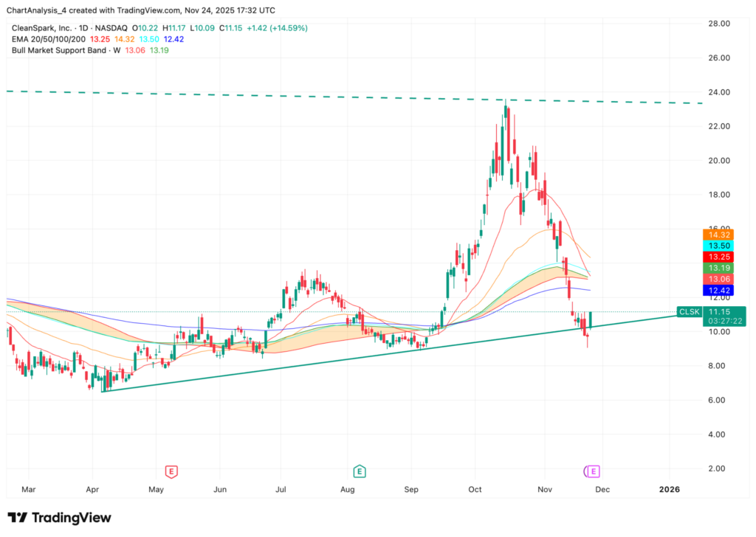
Task: Click the Oct label on time axis
Action: point(475,489)
